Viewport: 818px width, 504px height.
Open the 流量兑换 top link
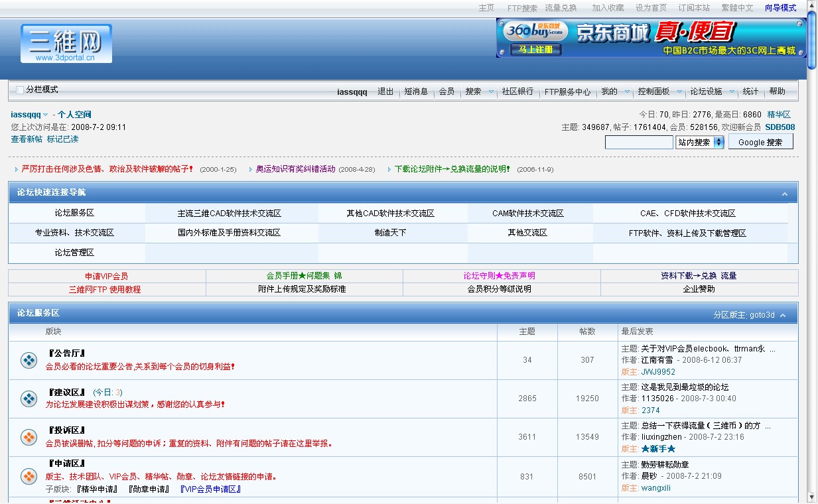click(x=561, y=8)
